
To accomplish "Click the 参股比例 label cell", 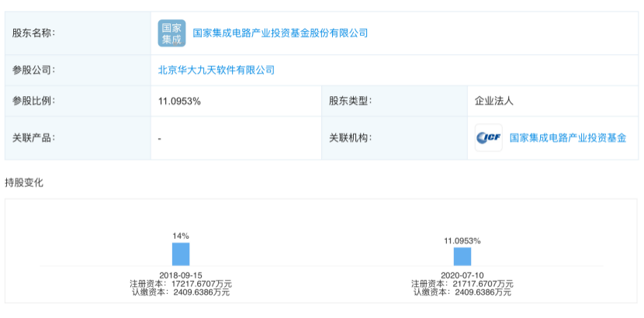I will (x=78, y=101).
